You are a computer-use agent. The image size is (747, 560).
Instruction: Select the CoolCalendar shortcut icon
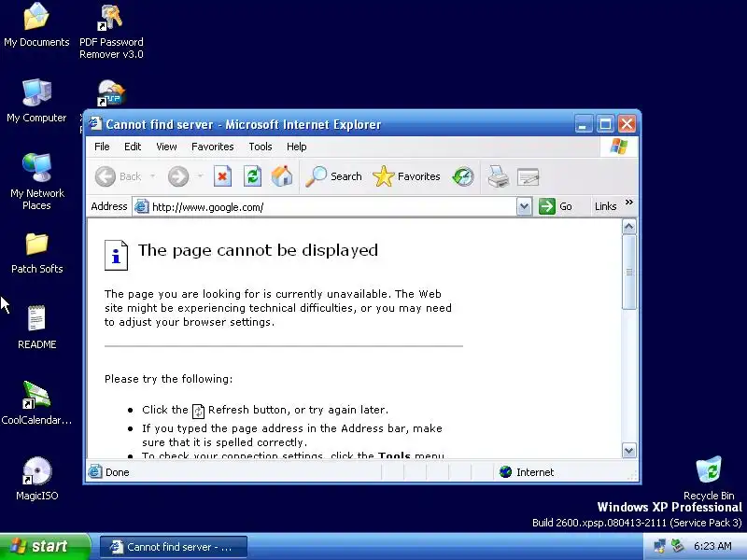(x=36, y=403)
